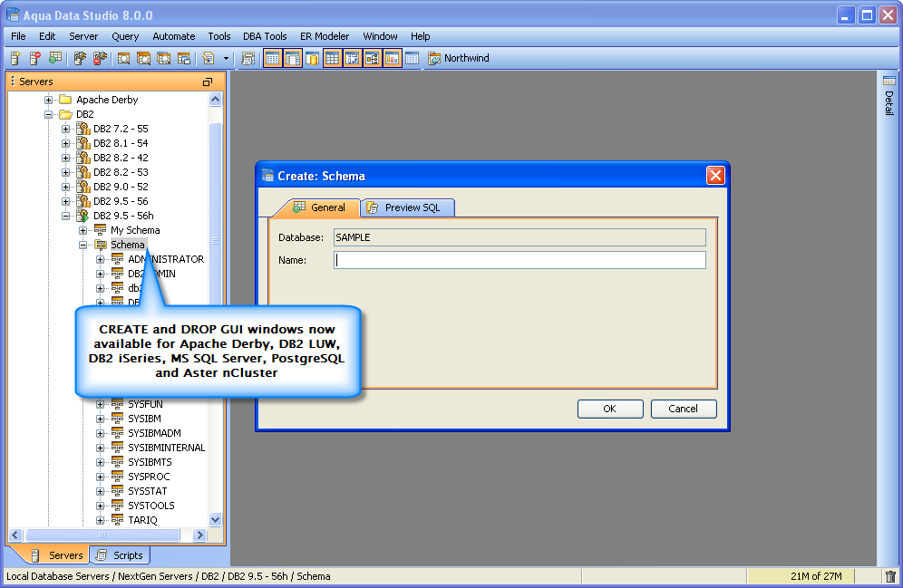903x588 pixels.
Task: Click the tree horizontal scrollbar right arrow
Action: click(199, 535)
